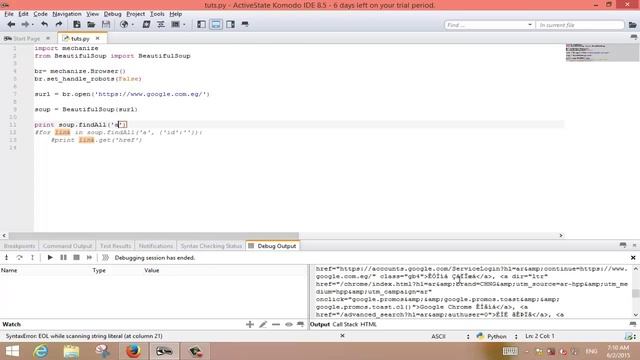Screen dimensions: 640x360
Task: Remove the selected watch variable
Action: (276, 324)
